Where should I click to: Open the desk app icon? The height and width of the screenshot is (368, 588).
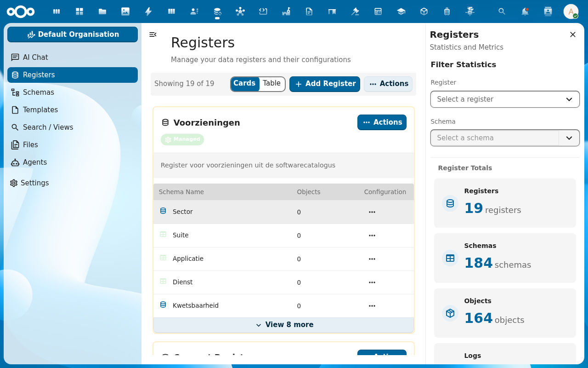click(x=332, y=11)
